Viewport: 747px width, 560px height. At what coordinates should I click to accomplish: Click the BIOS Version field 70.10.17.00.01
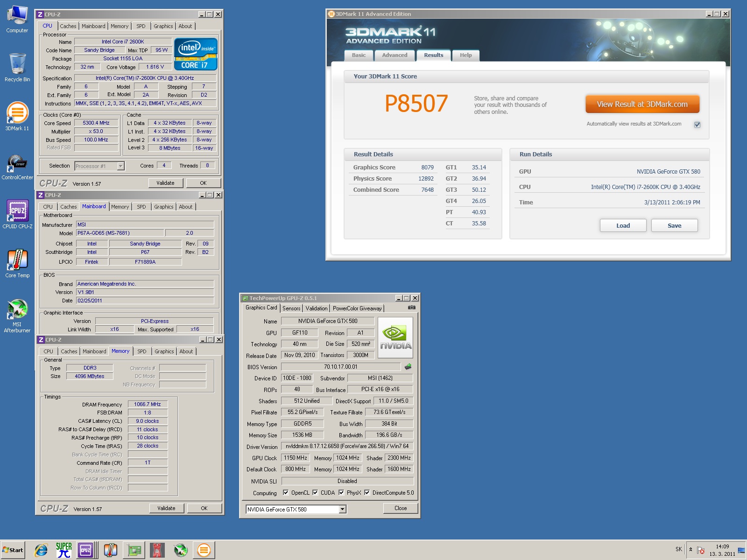[x=341, y=367]
